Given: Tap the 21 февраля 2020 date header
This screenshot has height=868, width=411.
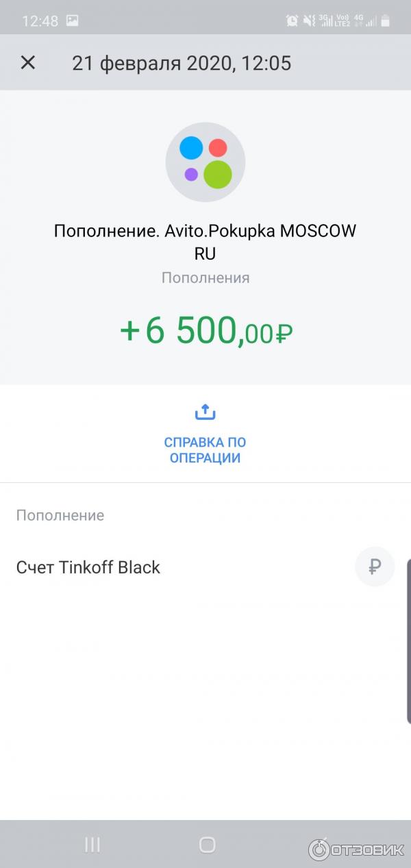Looking at the screenshot, I should pos(182,64).
